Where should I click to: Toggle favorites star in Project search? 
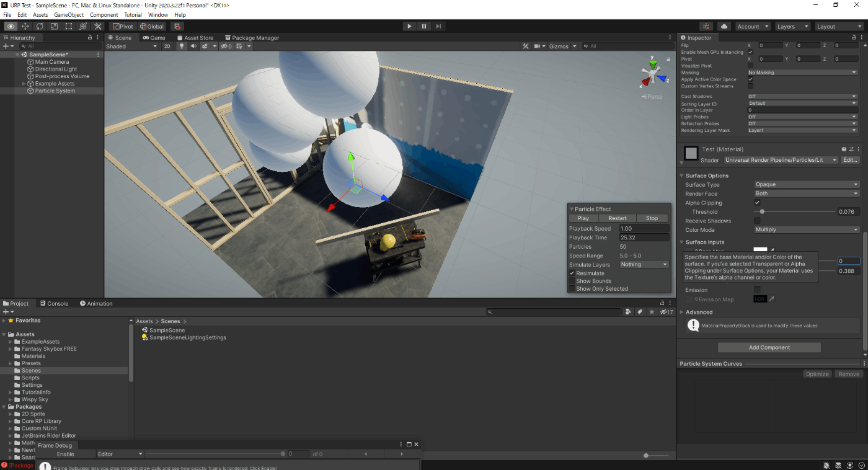click(x=652, y=312)
